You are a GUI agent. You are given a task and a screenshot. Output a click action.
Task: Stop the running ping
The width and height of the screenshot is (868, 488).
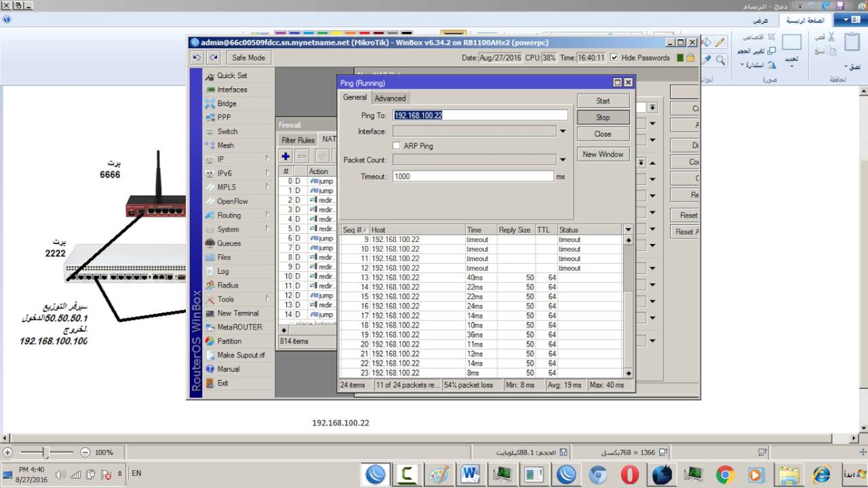[x=603, y=117]
